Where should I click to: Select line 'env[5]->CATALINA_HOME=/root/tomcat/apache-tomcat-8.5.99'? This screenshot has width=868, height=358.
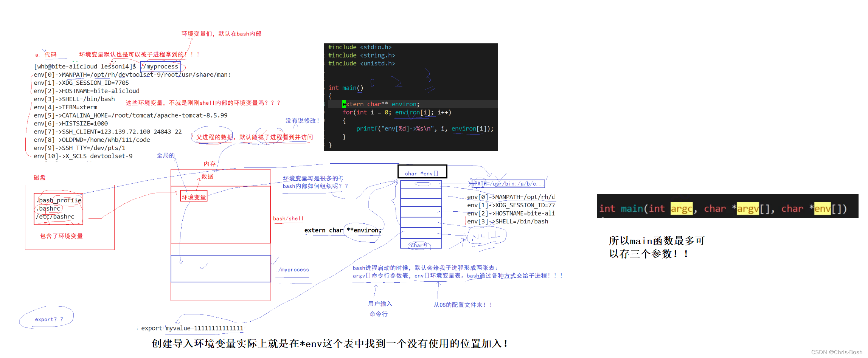pyautogui.click(x=130, y=115)
